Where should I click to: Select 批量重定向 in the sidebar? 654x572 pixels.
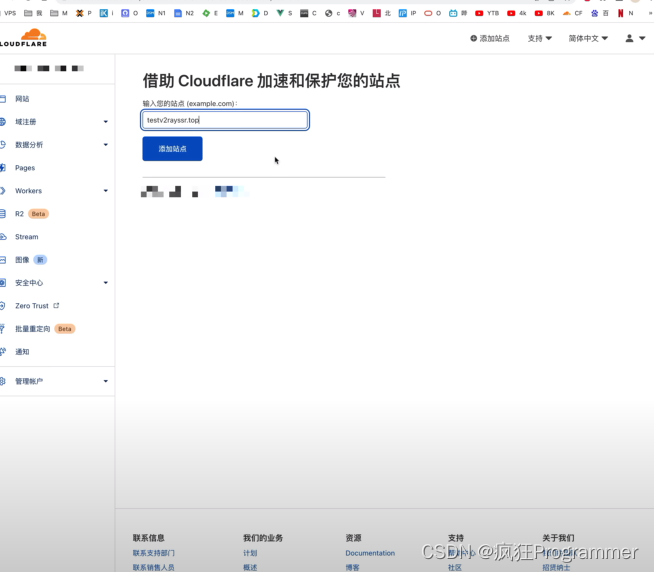pyautogui.click(x=32, y=329)
